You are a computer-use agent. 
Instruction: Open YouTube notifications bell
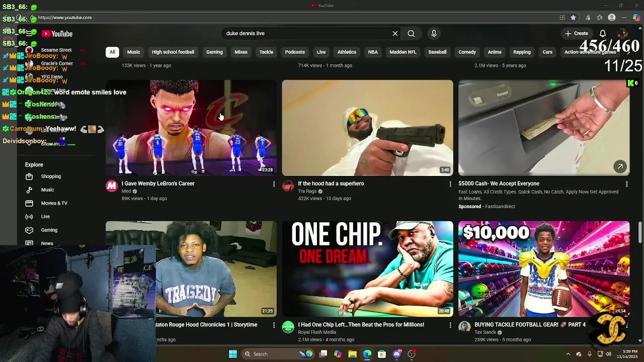(603, 34)
